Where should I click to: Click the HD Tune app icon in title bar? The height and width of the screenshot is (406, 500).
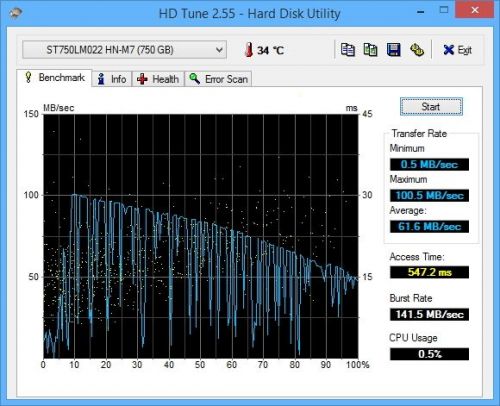point(16,13)
